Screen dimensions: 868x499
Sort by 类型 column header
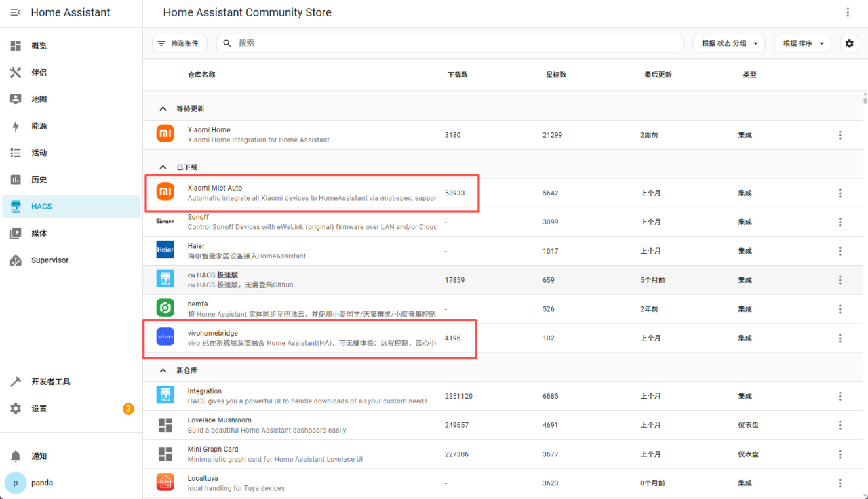749,75
